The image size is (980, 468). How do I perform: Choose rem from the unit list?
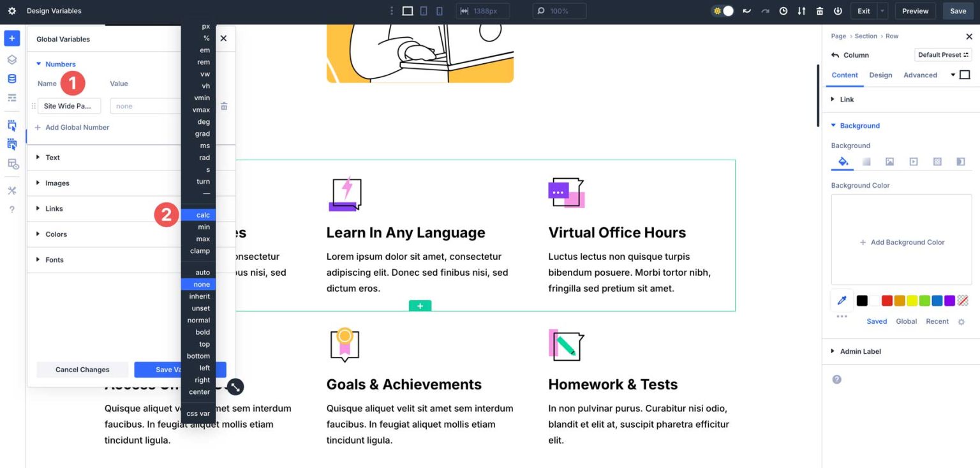(x=198, y=62)
